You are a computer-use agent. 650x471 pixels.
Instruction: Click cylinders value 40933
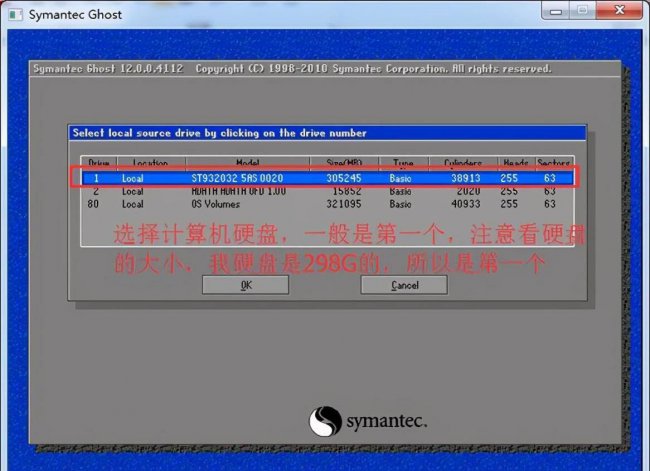click(466, 204)
